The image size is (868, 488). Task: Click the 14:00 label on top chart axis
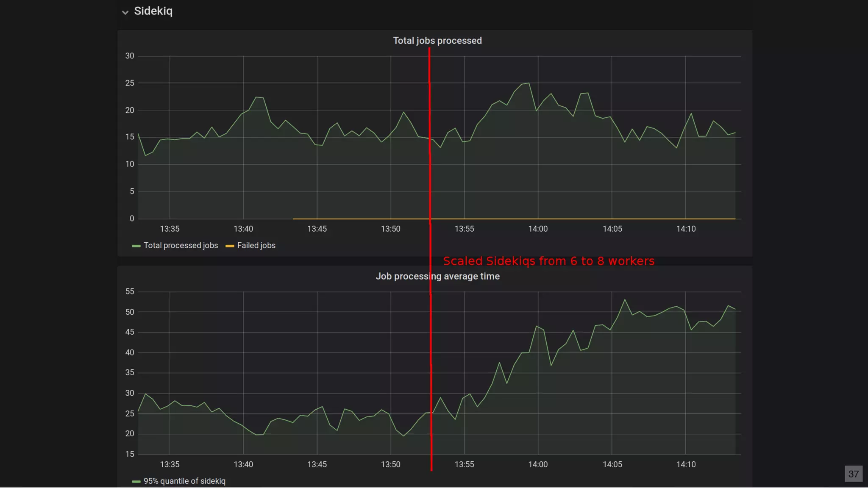coord(538,229)
